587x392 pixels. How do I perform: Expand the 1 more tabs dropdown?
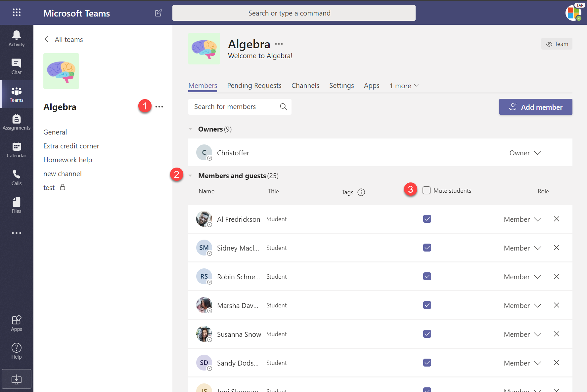(404, 86)
